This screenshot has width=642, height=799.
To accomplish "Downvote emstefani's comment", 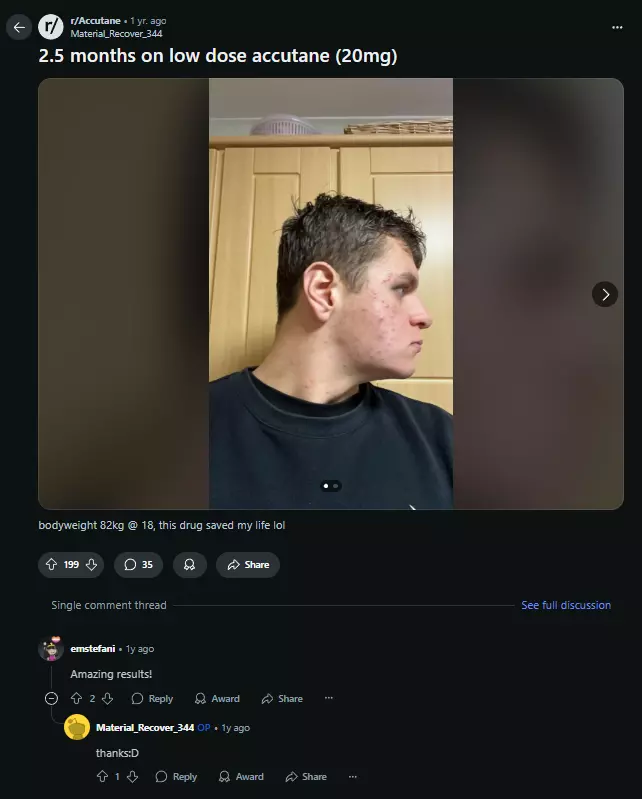I will point(108,699).
